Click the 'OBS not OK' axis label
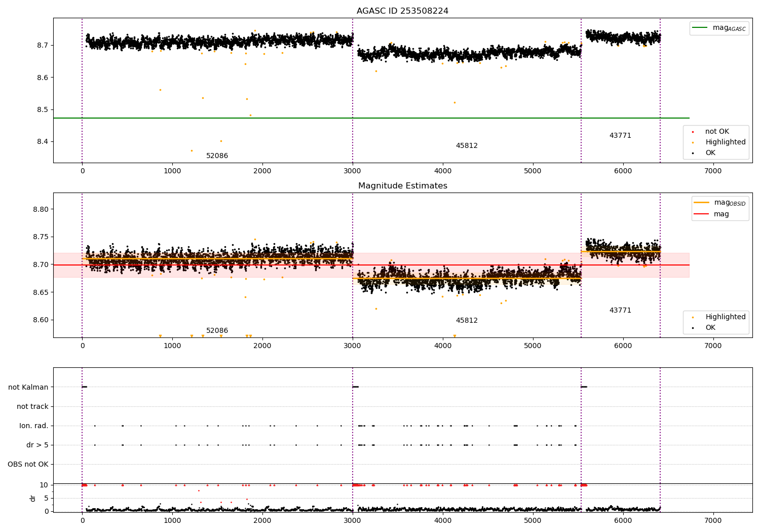The height and width of the screenshot is (532, 760). [x=28, y=464]
